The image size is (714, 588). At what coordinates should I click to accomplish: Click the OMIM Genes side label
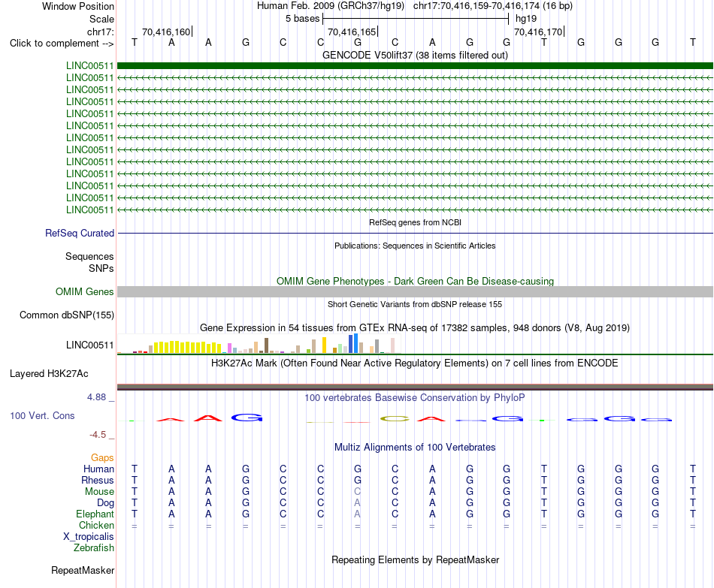pyautogui.click(x=84, y=291)
